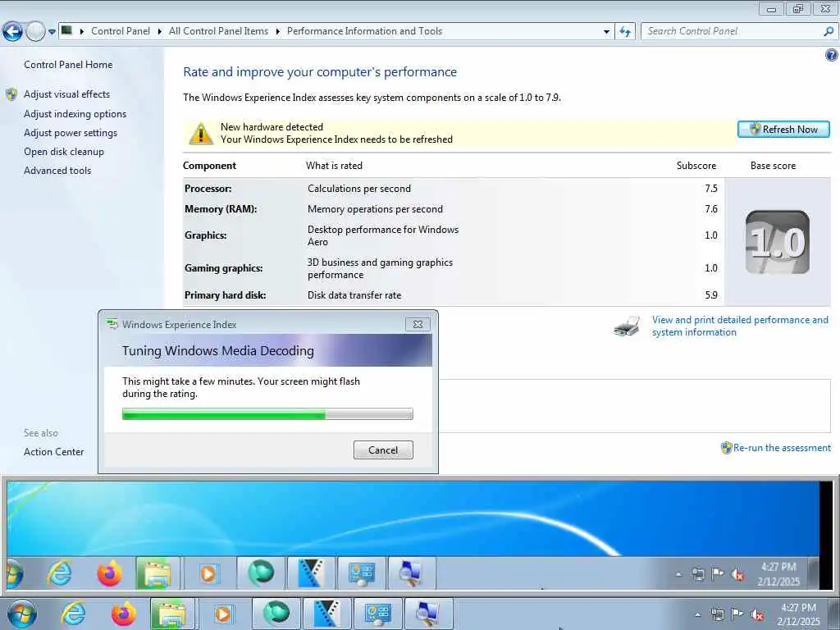Click the Windows Experience Index dialog icon
The width and height of the screenshot is (840, 630).
pyautogui.click(x=112, y=323)
